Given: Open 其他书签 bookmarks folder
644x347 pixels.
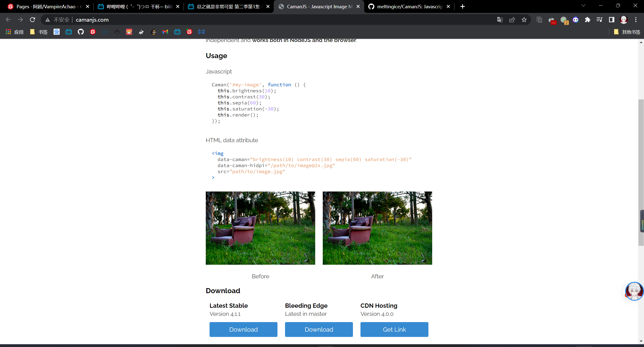Looking at the screenshot, I should 627,32.
